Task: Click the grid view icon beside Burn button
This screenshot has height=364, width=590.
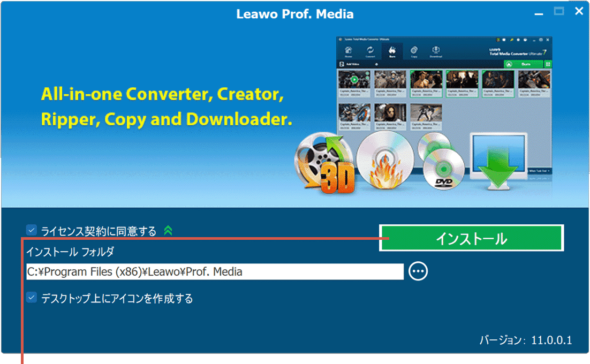Action: tap(547, 64)
